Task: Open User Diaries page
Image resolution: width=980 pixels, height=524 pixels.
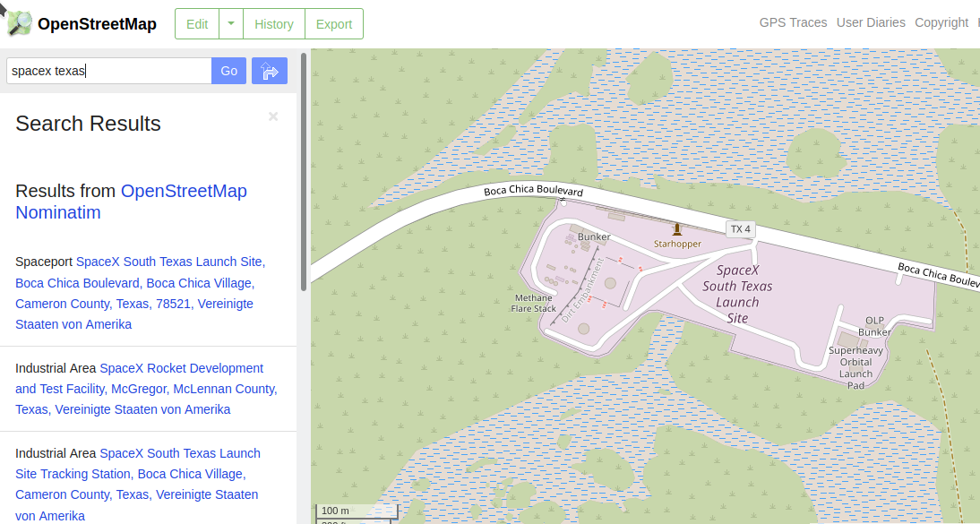Action: 871,22
